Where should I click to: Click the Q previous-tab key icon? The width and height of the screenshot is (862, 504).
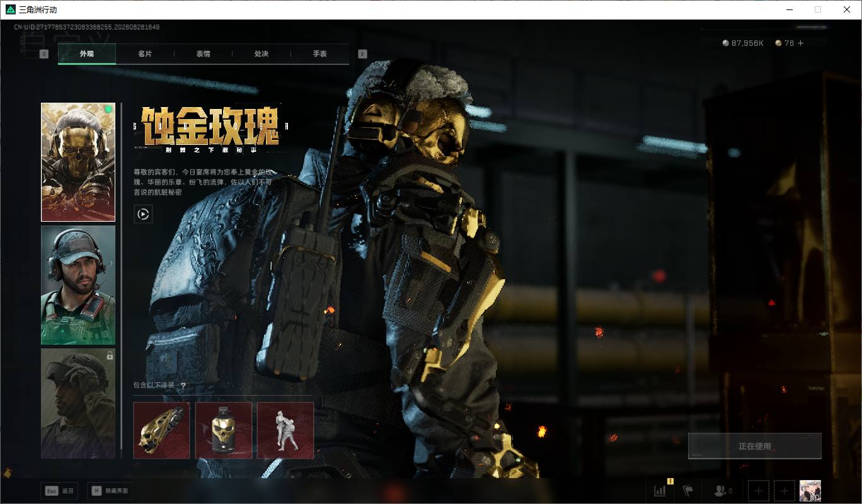tap(44, 54)
